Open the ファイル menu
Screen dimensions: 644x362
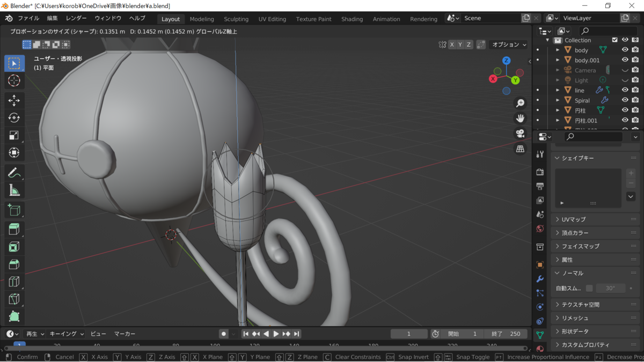[28, 18]
